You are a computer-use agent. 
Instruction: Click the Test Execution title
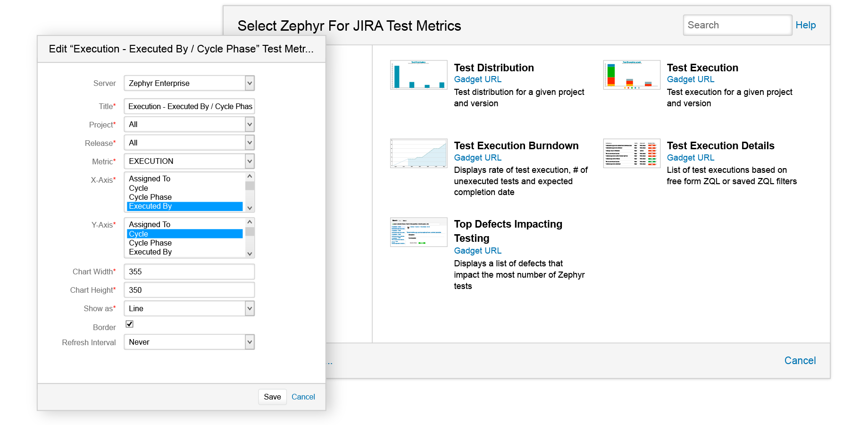(x=702, y=68)
